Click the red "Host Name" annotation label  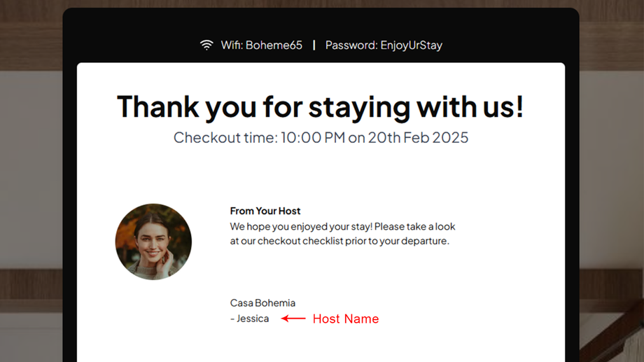coord(345,319)
